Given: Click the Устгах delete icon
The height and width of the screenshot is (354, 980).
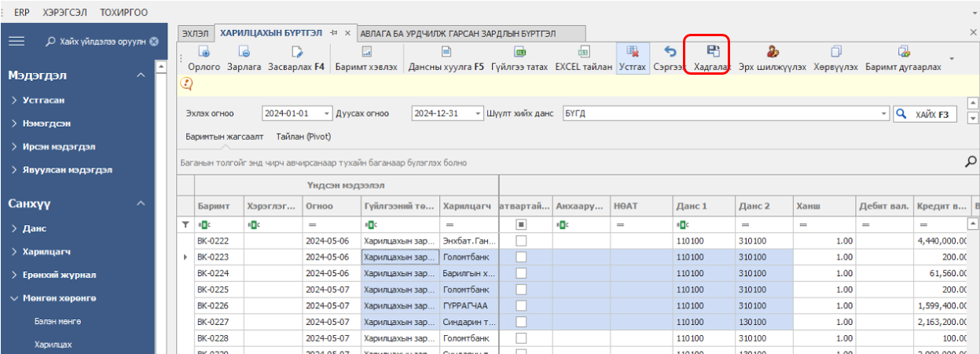Looking at the screenshot, I should click(x=632, y=52).
